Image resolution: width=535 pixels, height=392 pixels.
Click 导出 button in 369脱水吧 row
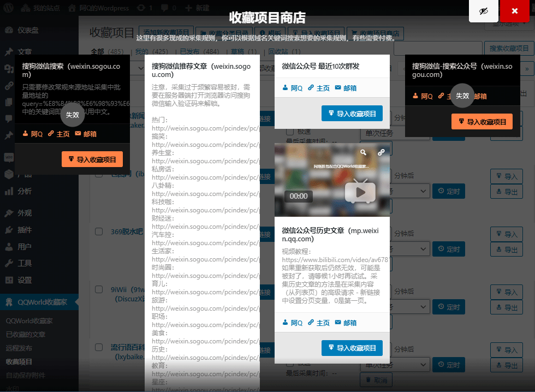click(507, 250)
